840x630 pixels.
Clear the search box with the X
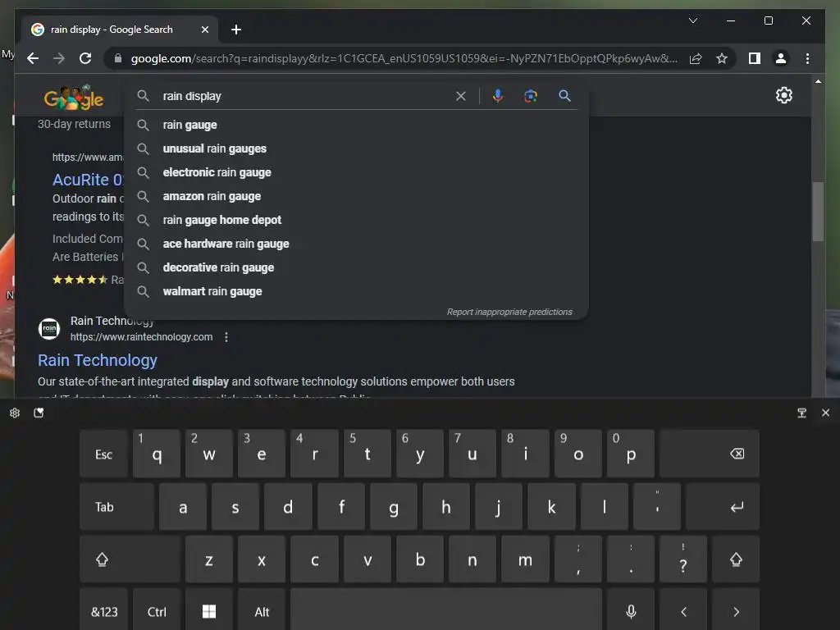point(461,96)
